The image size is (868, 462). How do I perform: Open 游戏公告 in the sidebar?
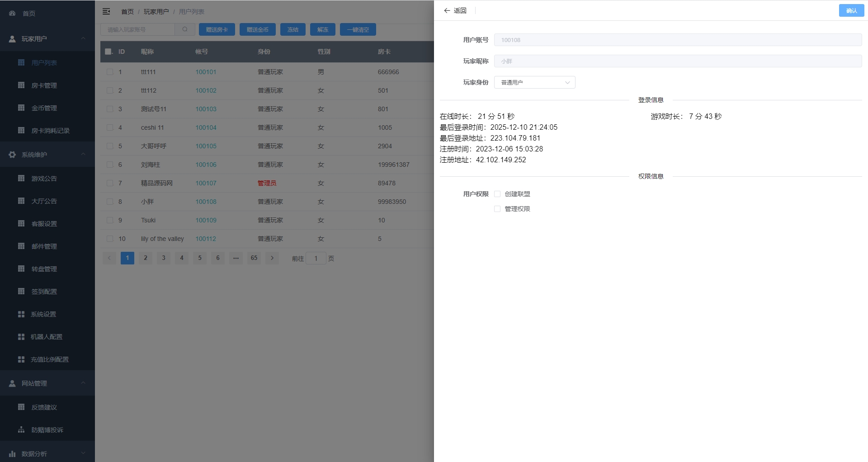pyautogui.click(x=44, y=179)
